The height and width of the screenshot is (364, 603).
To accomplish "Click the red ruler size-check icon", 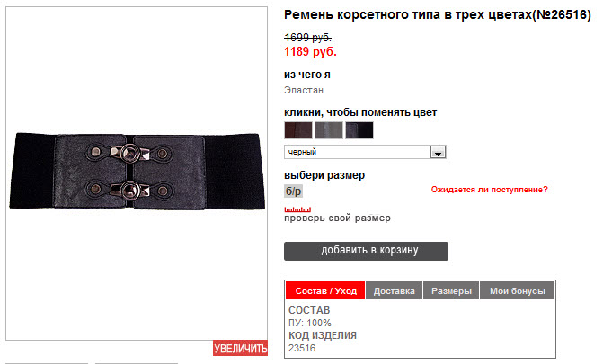I will point(297,209).
